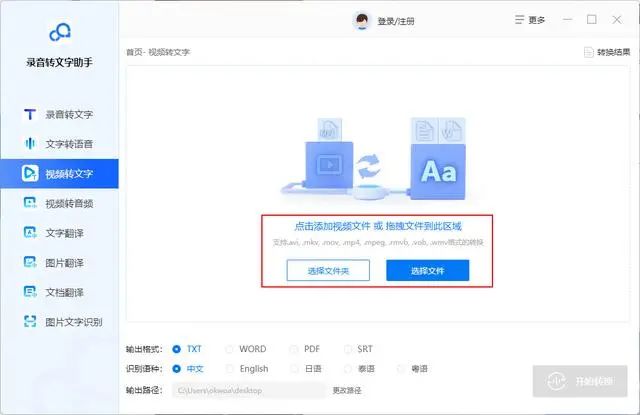This screenshot has height=415, width=640.
Task: Open 图片文字识别 menu label
Action: (x=74, y=322)
